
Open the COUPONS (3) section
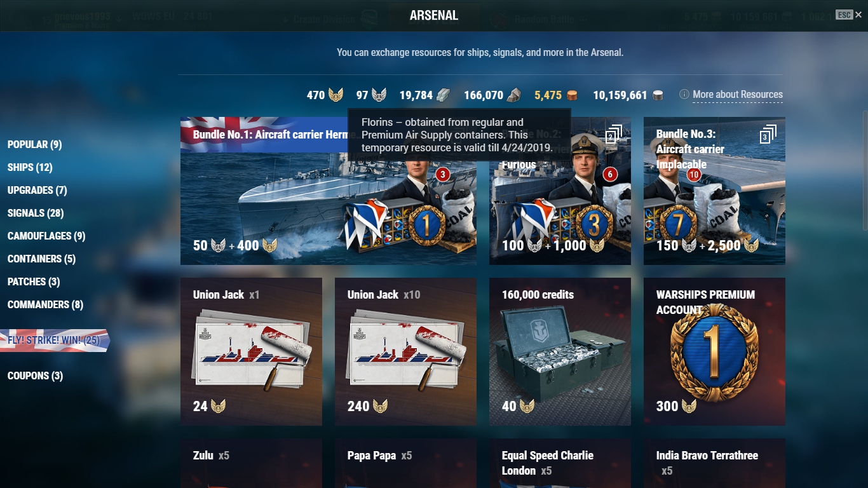pyautogui.click(x=35, y=376)
